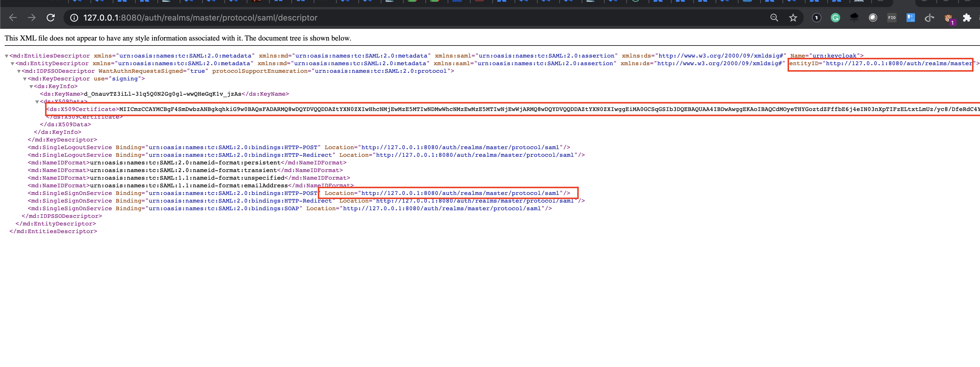Open the Extensions puzzle-piece menu
Image resolution: width=980 pixels, height=367 pixels.
click(x=967, y=18)
